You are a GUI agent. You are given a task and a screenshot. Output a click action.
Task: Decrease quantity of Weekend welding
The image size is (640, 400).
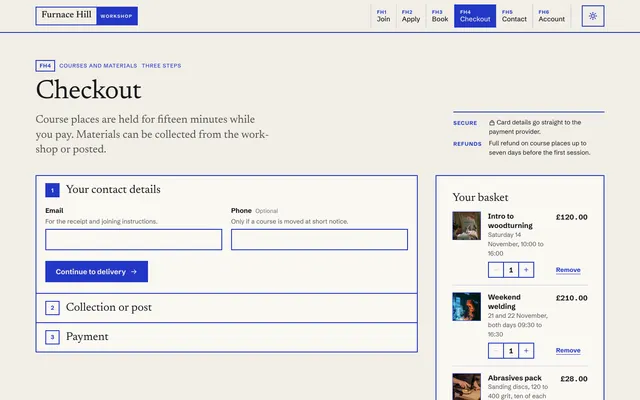(x=496, y=351)
